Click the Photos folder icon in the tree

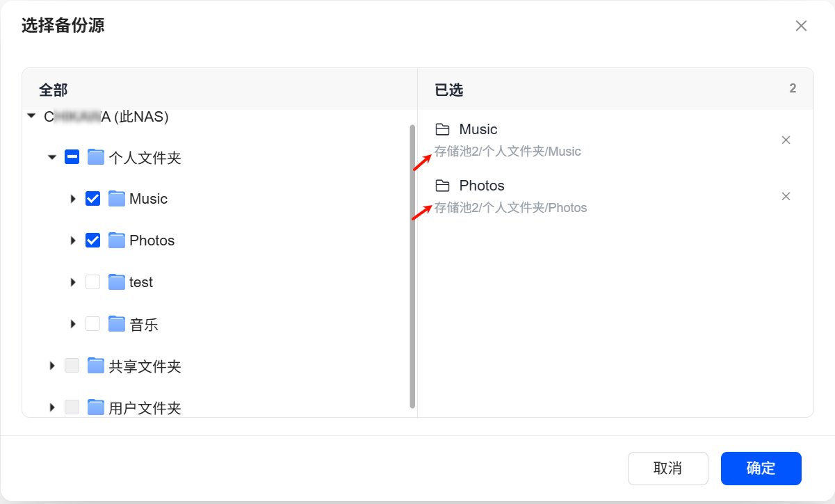[x=117, y=241]
